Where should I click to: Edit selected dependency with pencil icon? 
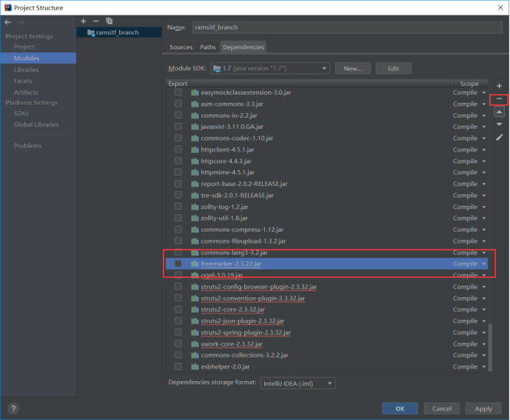(499, 138)
